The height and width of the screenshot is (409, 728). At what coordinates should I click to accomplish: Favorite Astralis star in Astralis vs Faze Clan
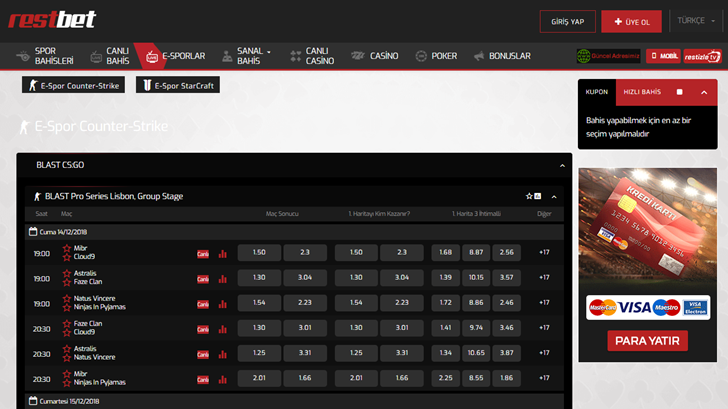[x=67, y=273]
